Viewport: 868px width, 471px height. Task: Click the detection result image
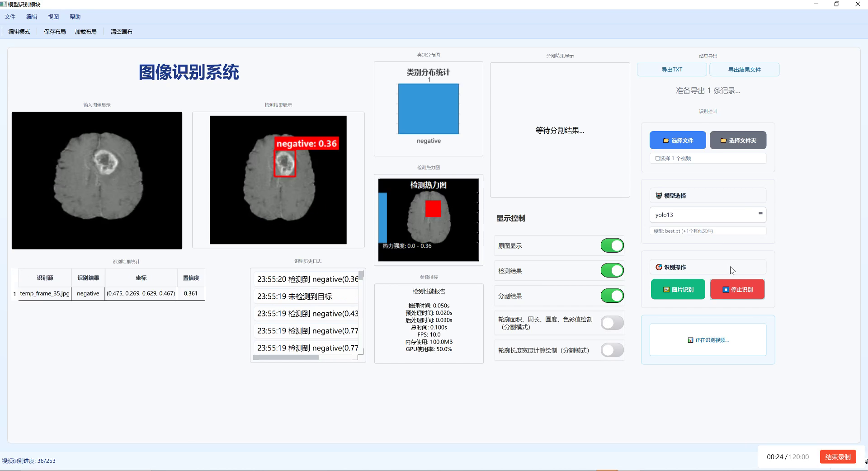coord(278,180)
